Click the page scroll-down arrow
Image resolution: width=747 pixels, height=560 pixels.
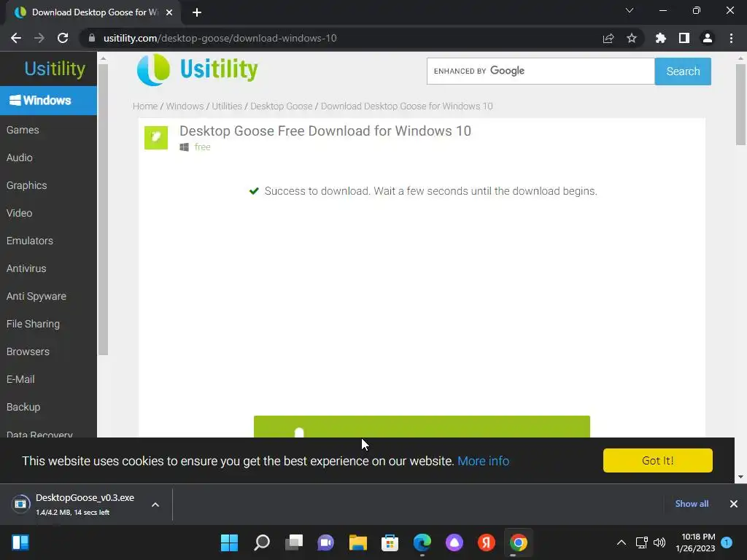740,477
